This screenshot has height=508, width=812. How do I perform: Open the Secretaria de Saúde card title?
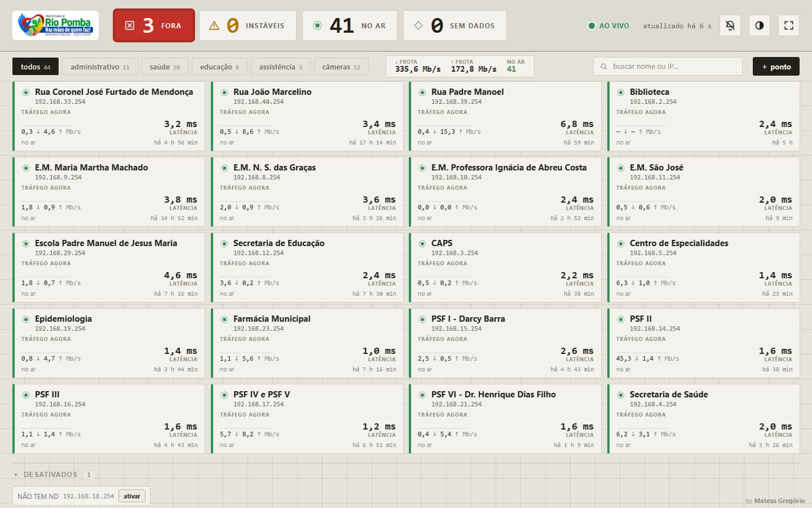tap(669, 395)
